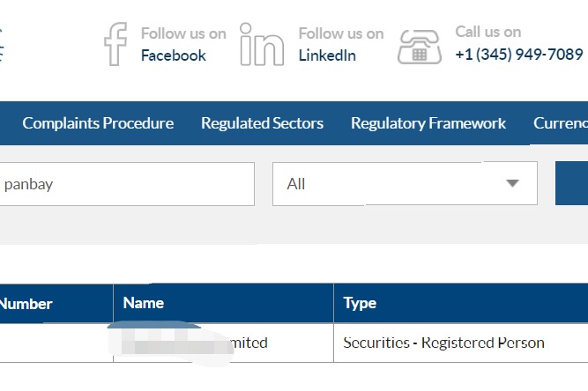Click the site logo at top-left edge

pos(3,42)
